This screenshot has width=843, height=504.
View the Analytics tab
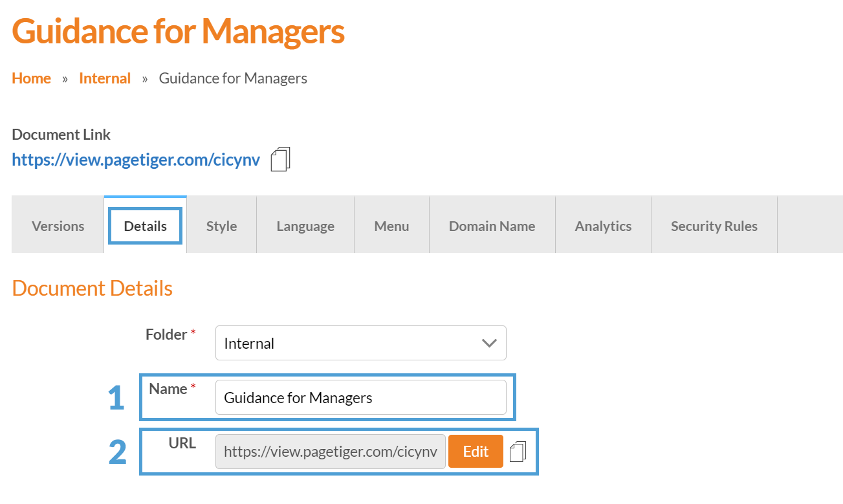tap(603, 226)
